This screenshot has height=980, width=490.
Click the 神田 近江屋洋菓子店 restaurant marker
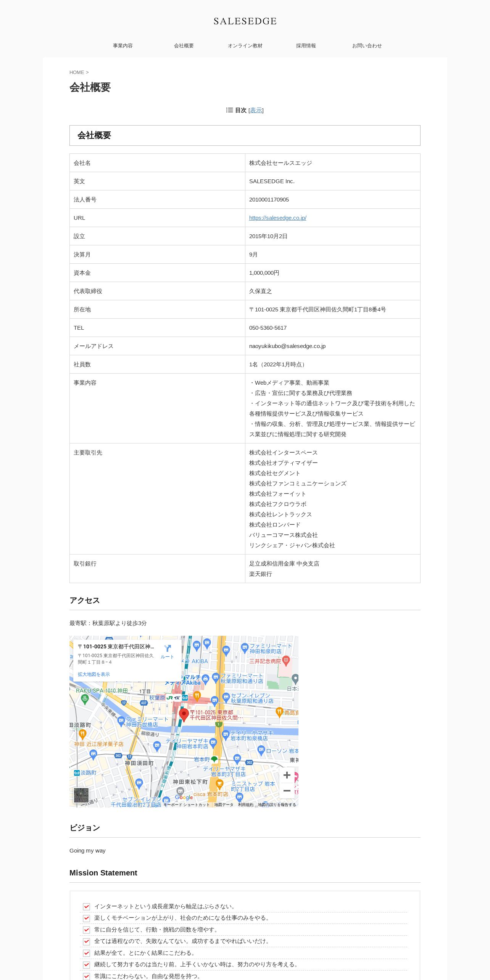[x=82, y=734]
